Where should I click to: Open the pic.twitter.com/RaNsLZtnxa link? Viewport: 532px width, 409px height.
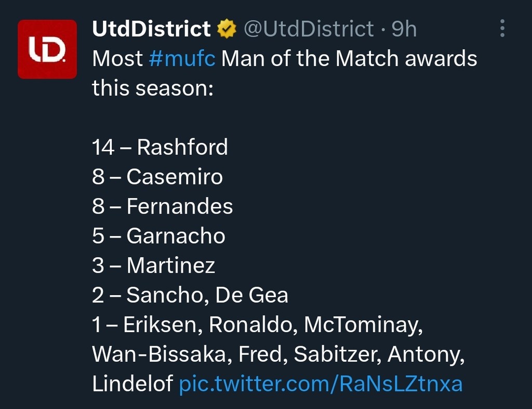pyautogui.click(x=321, y=384)
